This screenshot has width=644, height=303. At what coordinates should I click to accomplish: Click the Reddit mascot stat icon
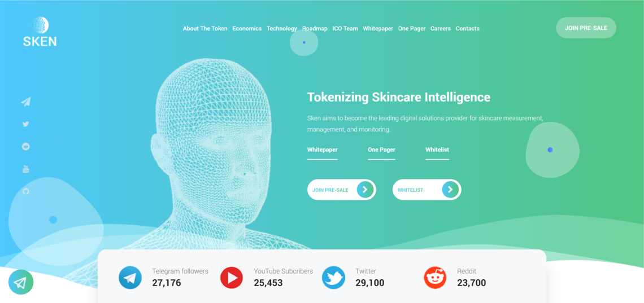(435, 278)
